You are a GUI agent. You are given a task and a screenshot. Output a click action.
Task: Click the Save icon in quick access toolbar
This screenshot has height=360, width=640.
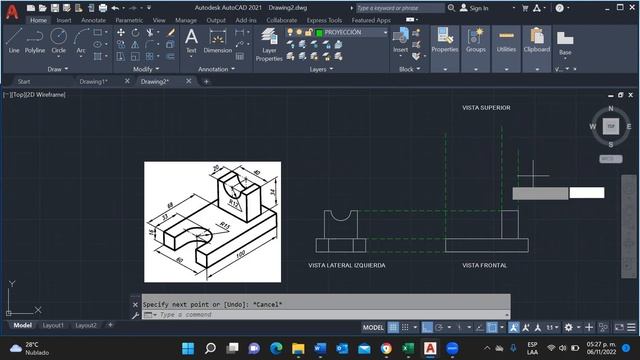coord(55,8)
